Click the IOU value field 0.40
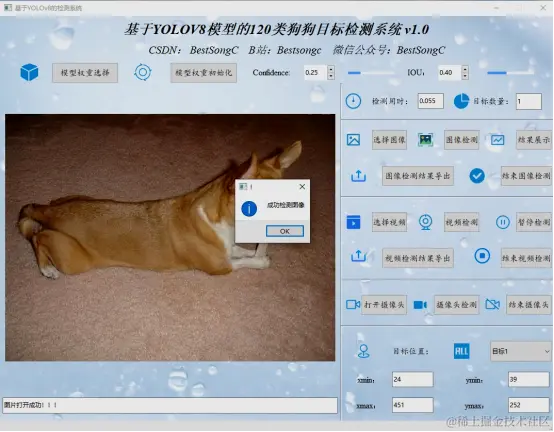554x432 pixels. click(450, 72)
